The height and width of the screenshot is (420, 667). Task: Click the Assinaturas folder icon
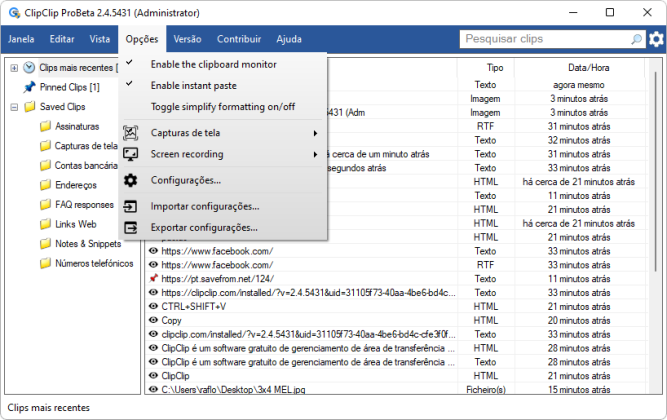(45, 126)
